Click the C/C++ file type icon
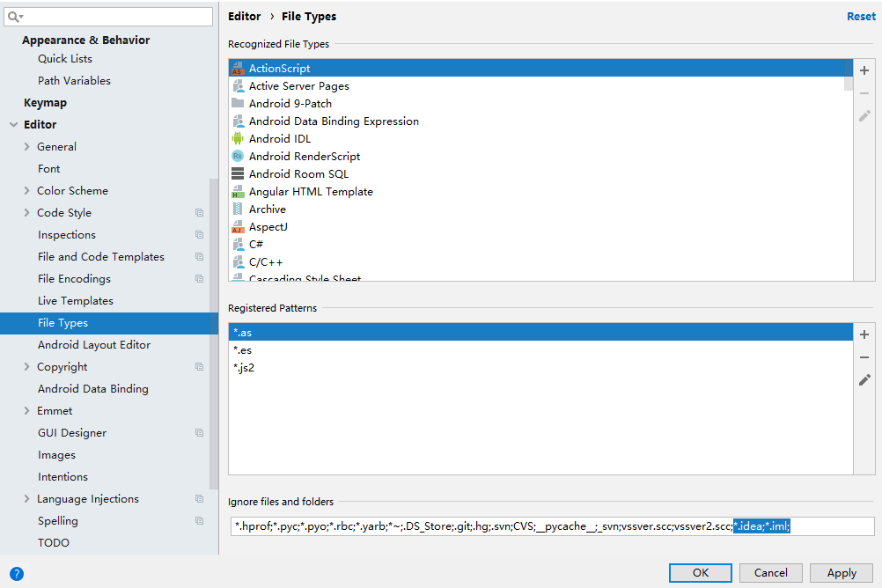The image size is (882, 588). tap(238, 262)
